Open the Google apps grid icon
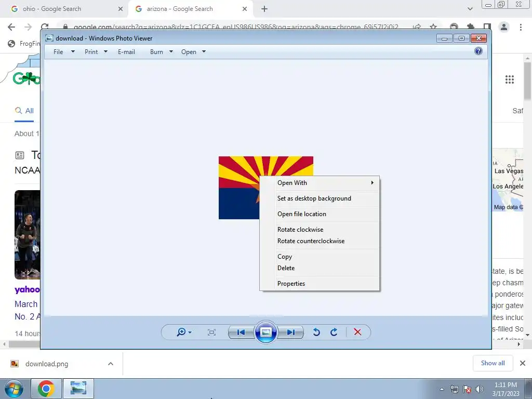The height and width of the screenshot is (399, 532). click(510, 79)
